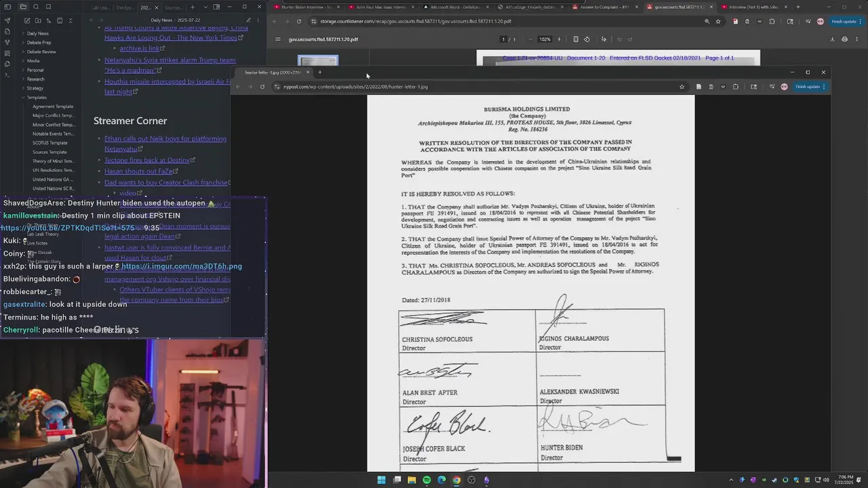Create a new note in Obsidian

(x=27, y=20)
